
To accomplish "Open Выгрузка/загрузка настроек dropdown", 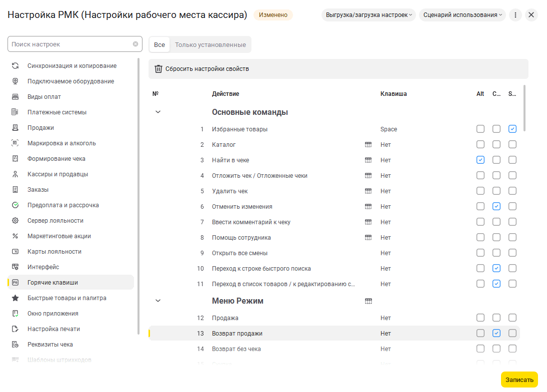I will (x=369, y=15).
